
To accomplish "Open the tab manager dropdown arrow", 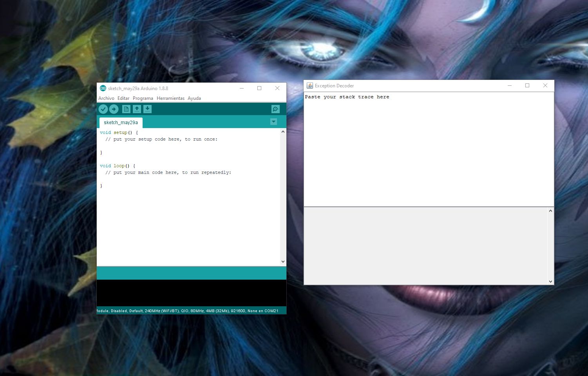I will (273, 122).
